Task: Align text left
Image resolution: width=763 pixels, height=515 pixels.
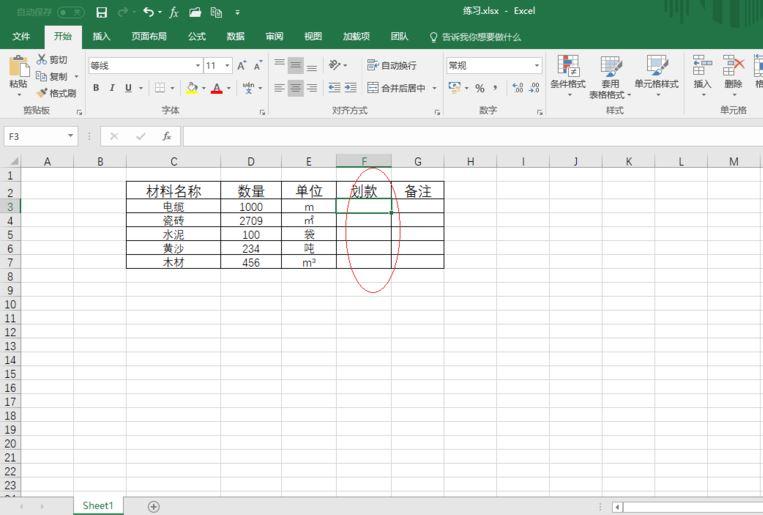Action: [x=279, y=88]
